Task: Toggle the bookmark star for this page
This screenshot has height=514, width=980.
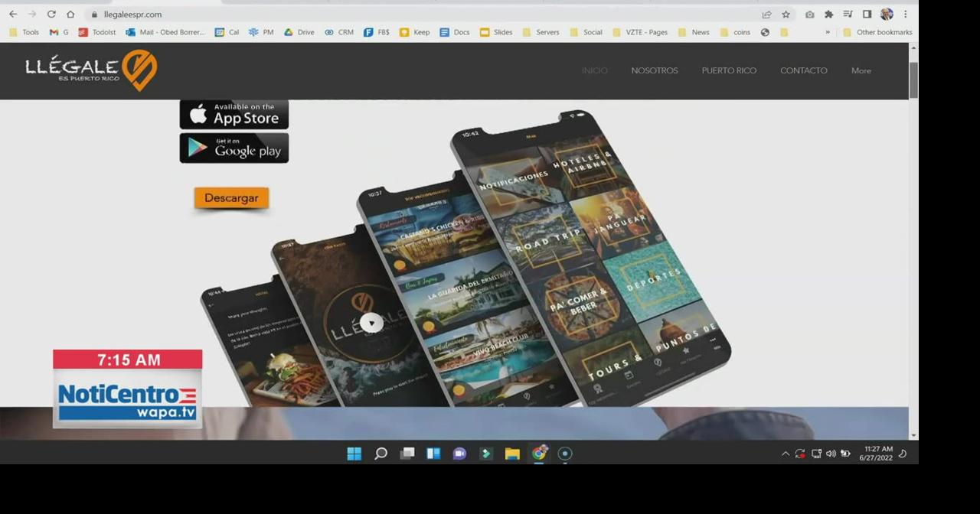Action: (786, 14)
